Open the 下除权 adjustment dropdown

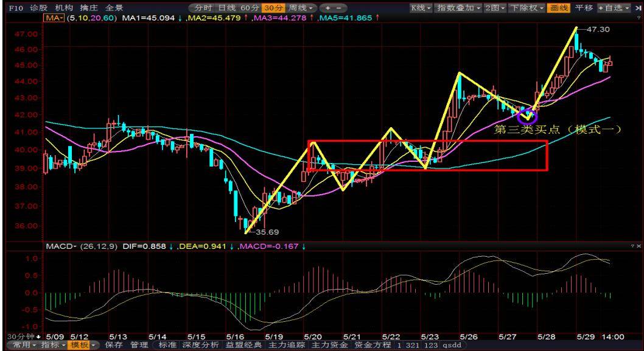click(527, 8)
